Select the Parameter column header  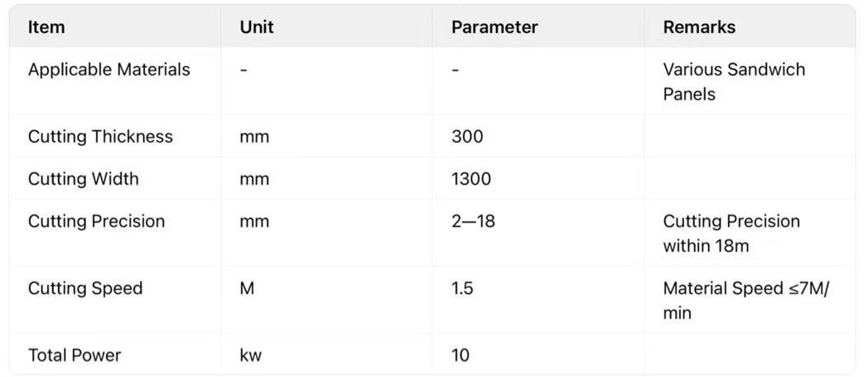pyautogui.click(x=494, y=27)
